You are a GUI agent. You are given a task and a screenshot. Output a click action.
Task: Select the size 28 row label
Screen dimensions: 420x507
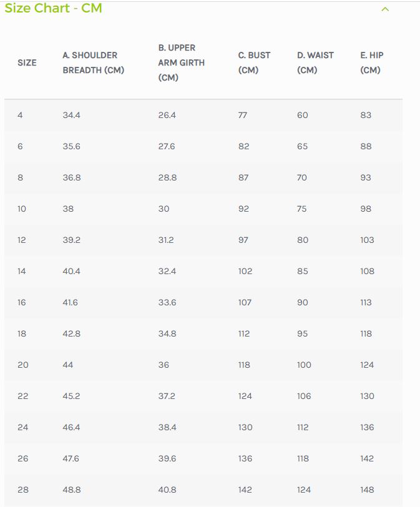click(23, 490)
